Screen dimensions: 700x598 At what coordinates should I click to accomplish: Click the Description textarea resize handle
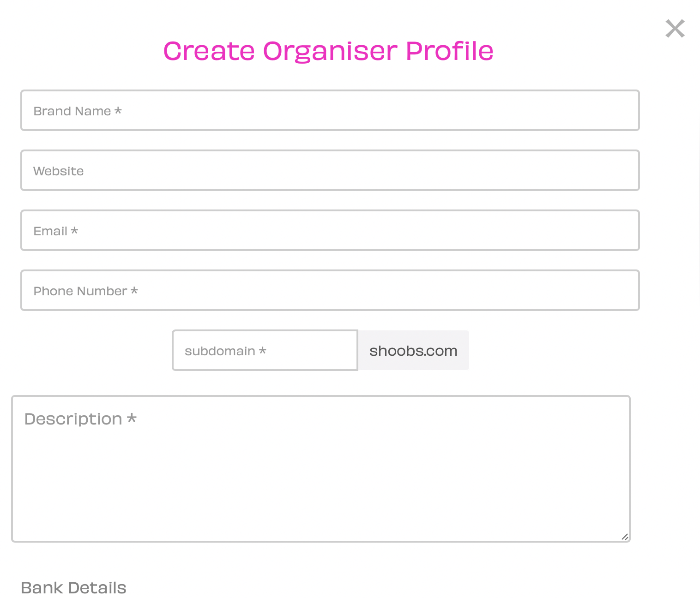click(x=625, y=536)
